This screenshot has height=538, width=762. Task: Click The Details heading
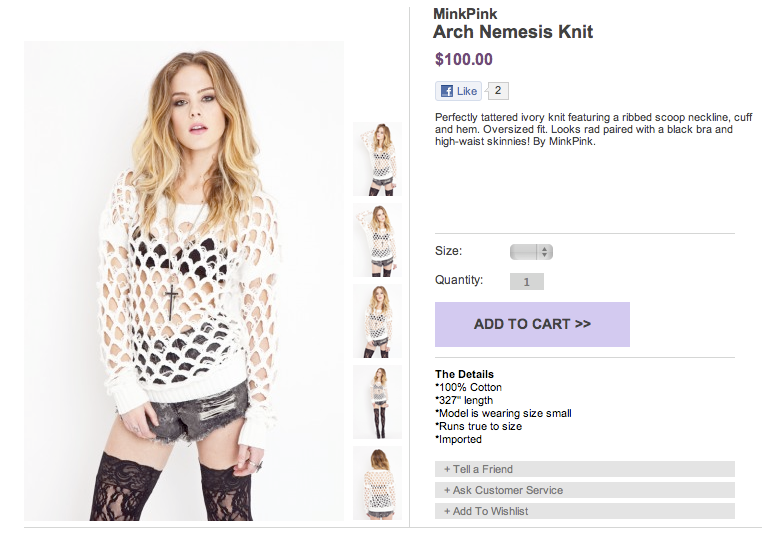tap(464, 374)
